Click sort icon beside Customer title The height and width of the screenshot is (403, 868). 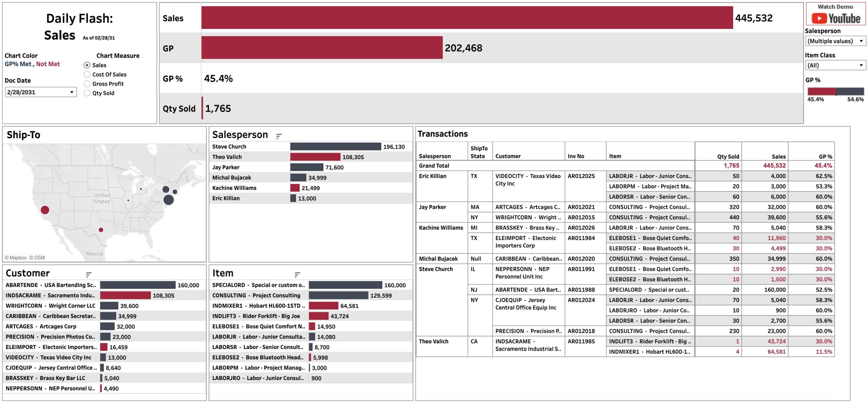pos(88,275)
